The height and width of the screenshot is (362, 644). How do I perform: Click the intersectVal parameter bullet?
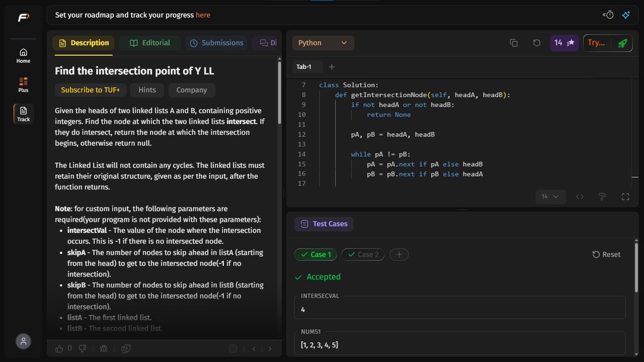click(x=164, y=236)
